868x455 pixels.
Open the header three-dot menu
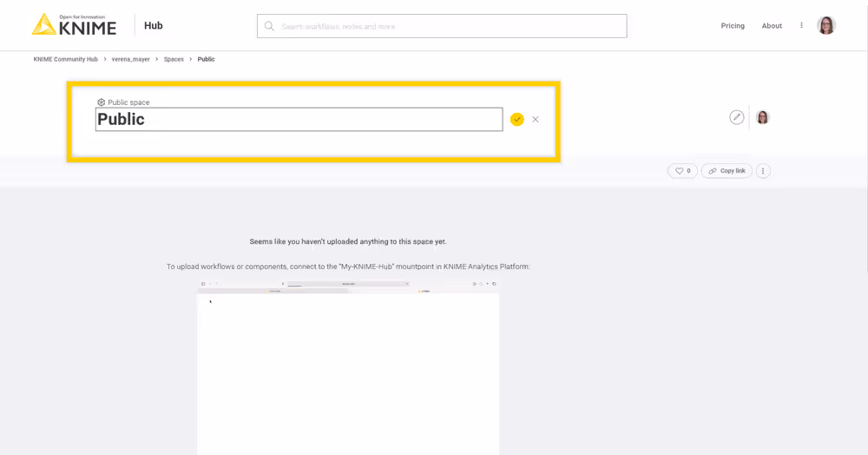click(x=801, y=25)
